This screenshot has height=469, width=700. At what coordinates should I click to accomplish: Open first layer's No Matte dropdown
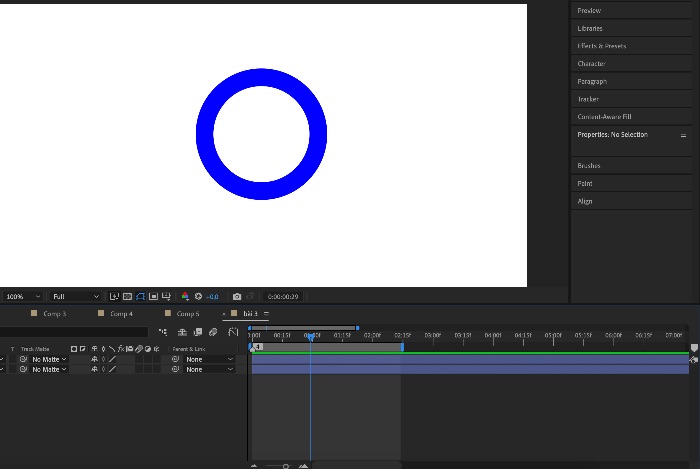click(49, 359)
